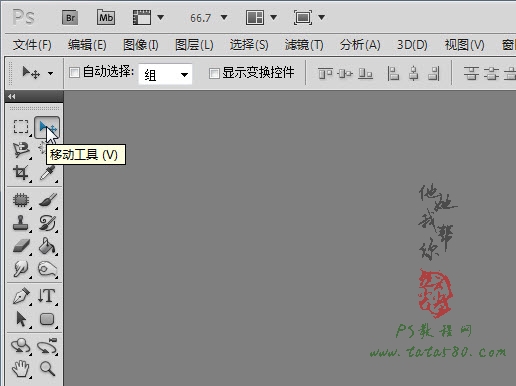
Task: Select the Move tool in the toolbox
Action: pyautogui.click(x=47, y=127)
